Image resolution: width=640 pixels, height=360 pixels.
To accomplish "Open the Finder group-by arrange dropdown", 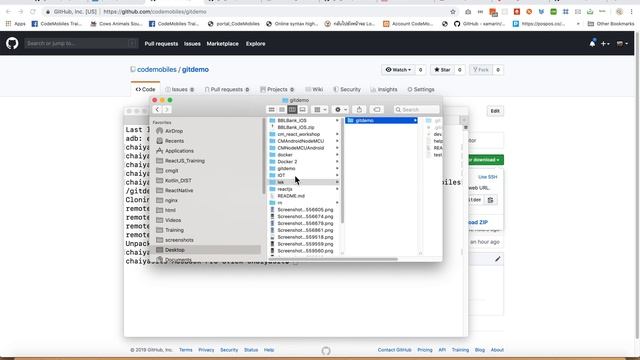I will coord(319,109).
